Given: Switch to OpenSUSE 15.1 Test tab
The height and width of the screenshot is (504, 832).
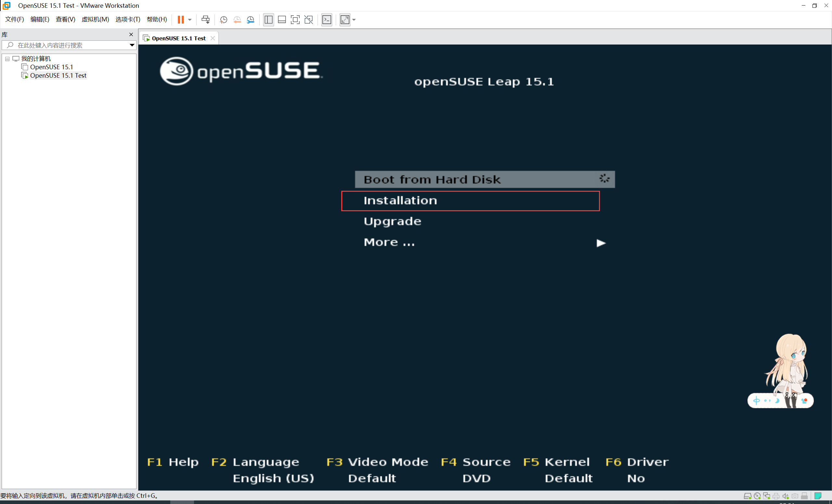Looking at the screenshot, I should pos(178,38).
